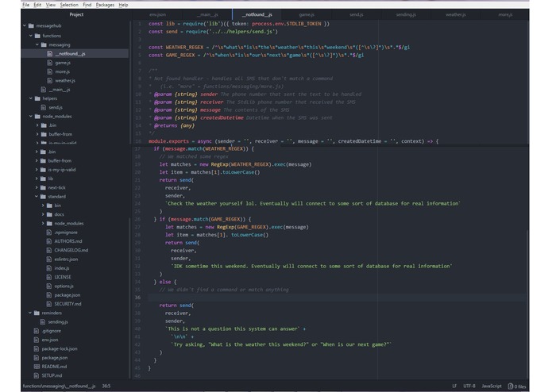This screenshot has height=392, width=552.
Task: Click the file path in the status bar
Action: (59, 386)
